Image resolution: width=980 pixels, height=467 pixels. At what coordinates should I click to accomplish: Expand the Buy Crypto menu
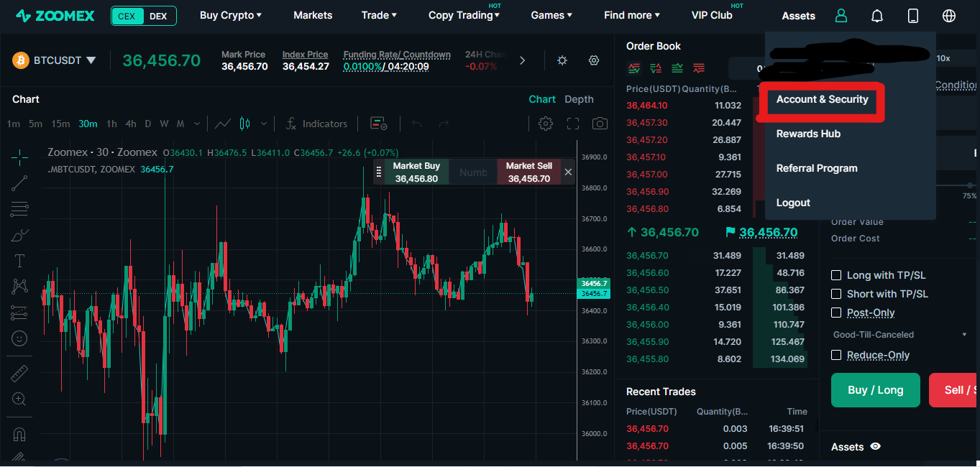pos(231,15)
